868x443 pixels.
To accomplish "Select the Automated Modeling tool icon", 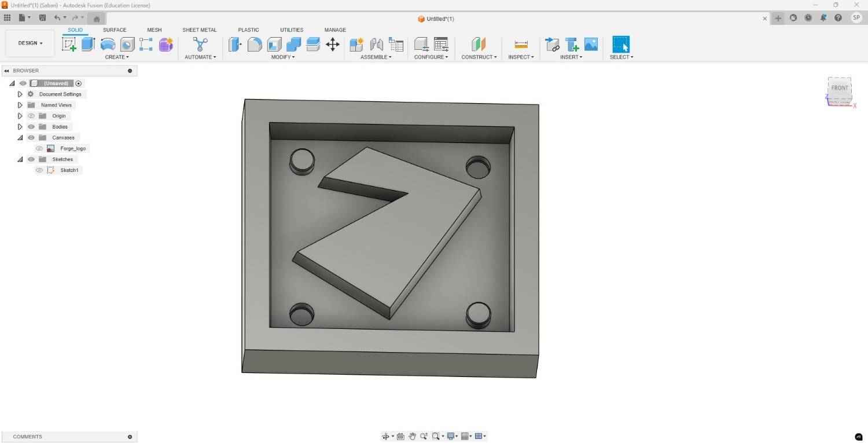I will coord(200,44).
